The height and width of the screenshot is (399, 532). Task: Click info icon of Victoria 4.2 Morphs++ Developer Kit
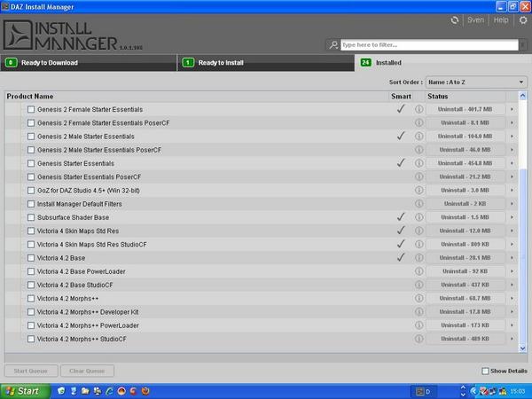pyautogui.click(x=419, y=312)
